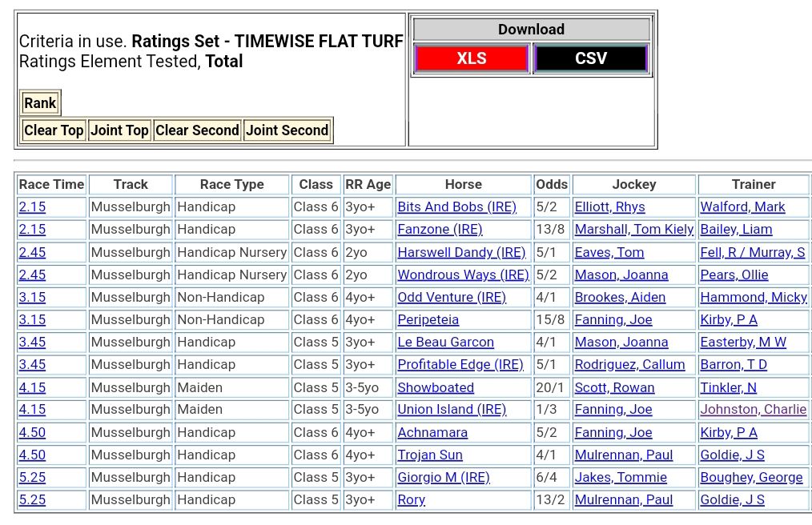Select the Joint Top filter
The width and height of the screenshot is (812, 525).
pos(119,130)
